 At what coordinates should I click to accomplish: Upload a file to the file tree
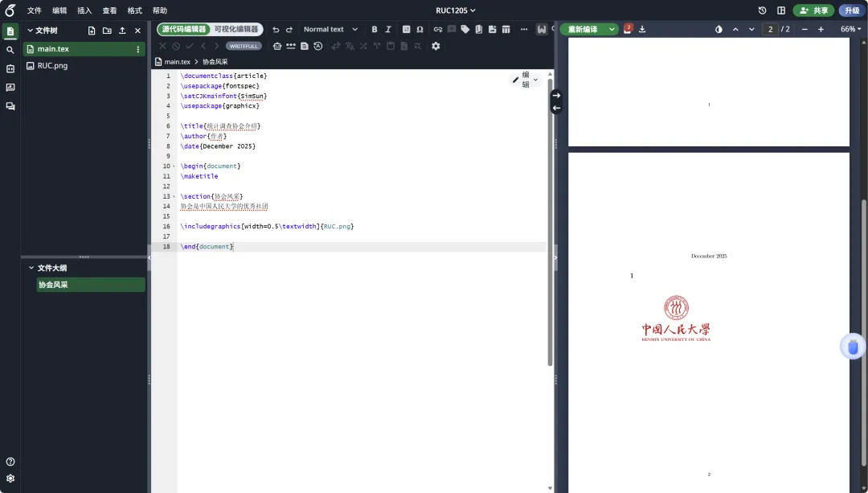pos(122,31)
